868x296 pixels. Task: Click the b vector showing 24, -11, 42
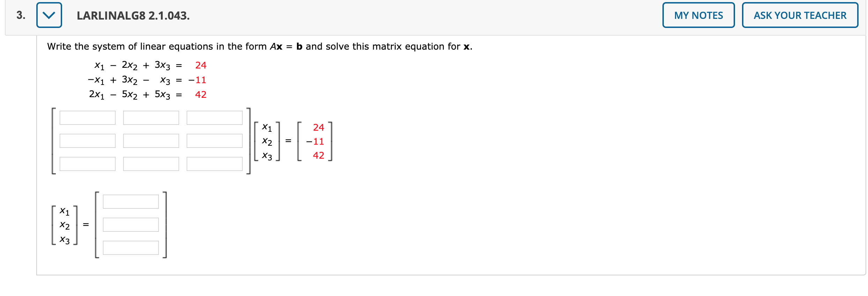(x=316, y=141)
